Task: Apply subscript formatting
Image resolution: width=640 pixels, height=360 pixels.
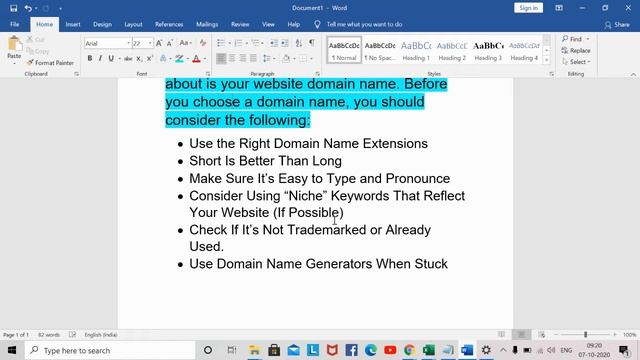Action: tap(139, 59)
